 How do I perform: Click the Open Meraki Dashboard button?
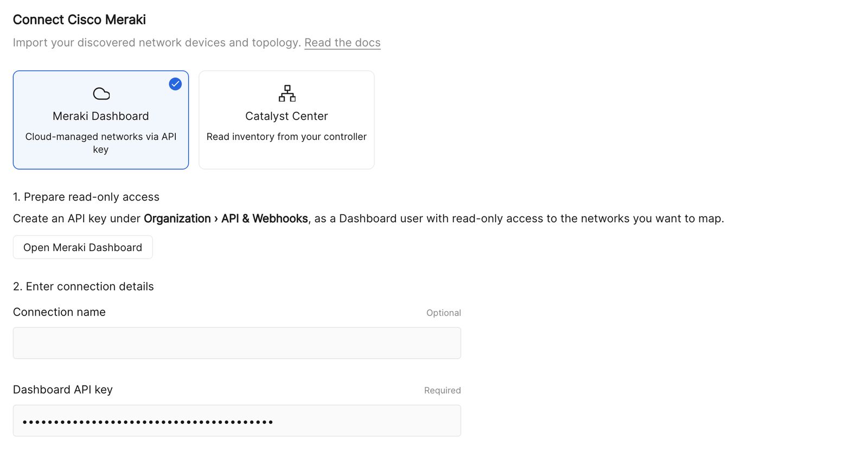click(x=82, y=247)
